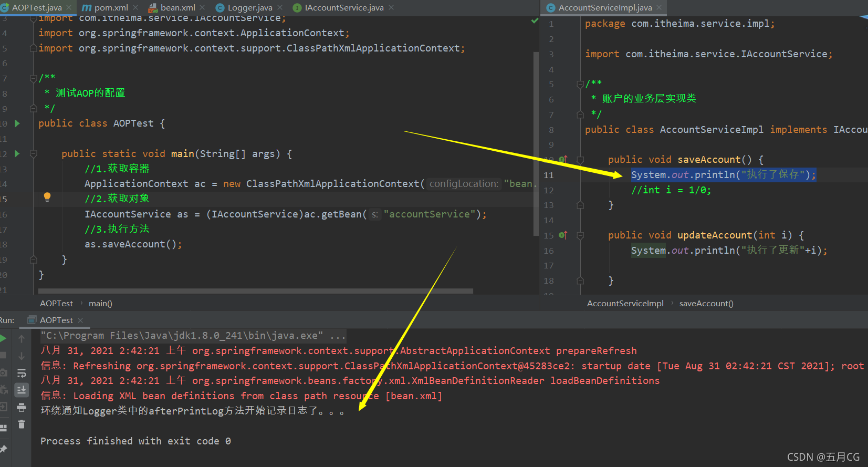The image size is (868, 467).
Task: Click the stop process square icon
Action: click(3, 356)
